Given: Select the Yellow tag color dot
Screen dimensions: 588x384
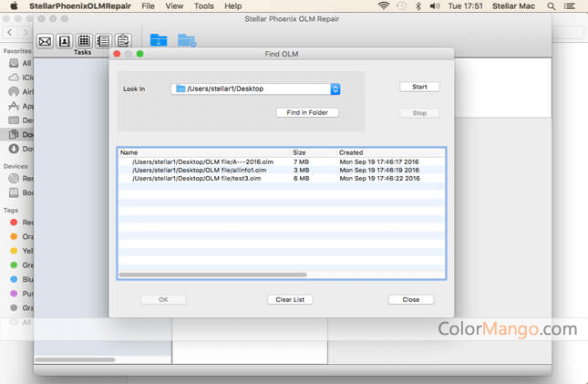Looking at the screenshot, I should [x=14, y=251].
